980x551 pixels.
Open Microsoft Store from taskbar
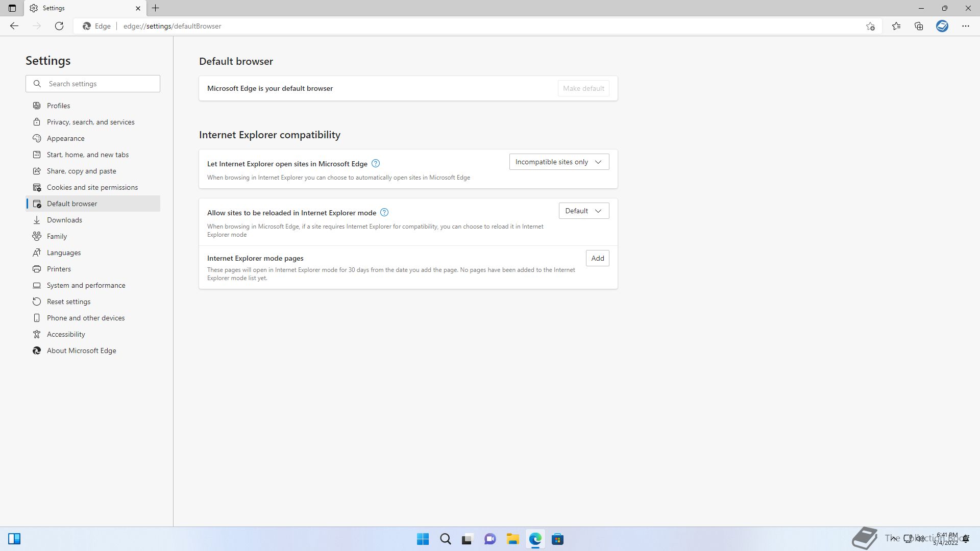pyautogui.click(x=557, y=539)
